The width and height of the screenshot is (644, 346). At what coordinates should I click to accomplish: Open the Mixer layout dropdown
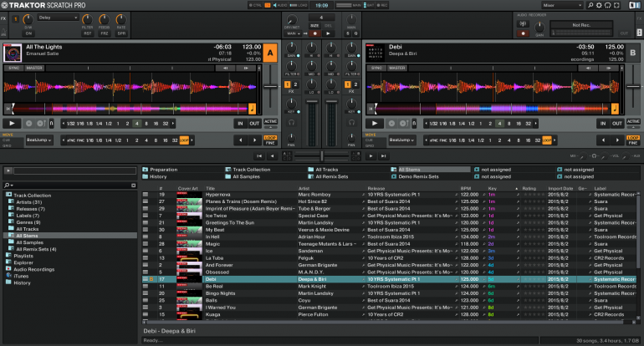[x=562, y=5]
